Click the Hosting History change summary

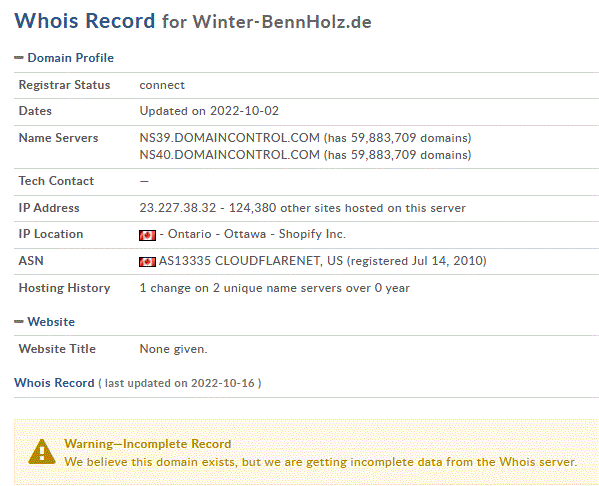click(274, 288)
